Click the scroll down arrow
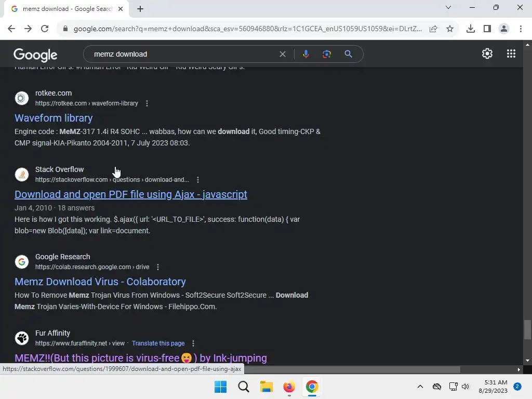 point(527,361)
